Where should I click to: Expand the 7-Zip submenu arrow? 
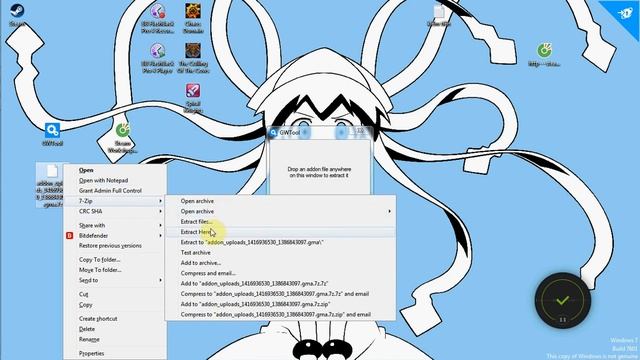point(160,201)
